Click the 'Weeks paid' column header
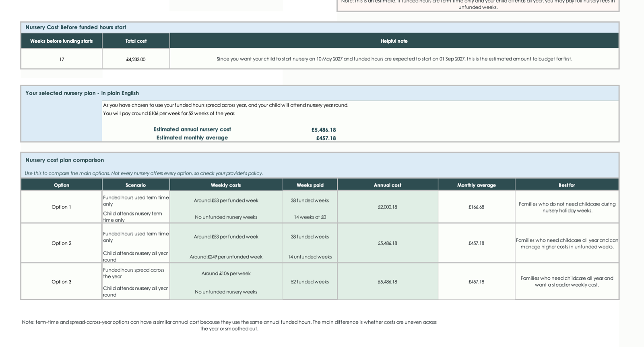The height and width of the screenshot is (347, 644). point(310,185)
